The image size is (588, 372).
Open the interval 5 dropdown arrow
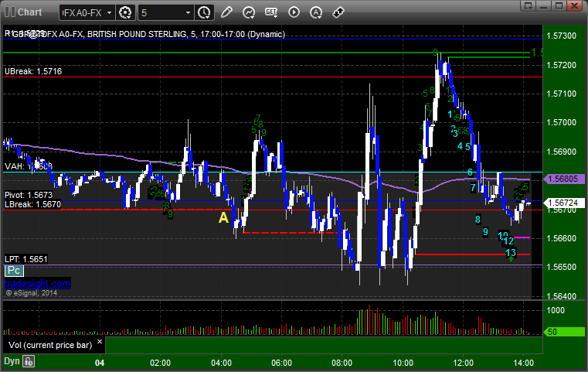[x=189, y=12]
